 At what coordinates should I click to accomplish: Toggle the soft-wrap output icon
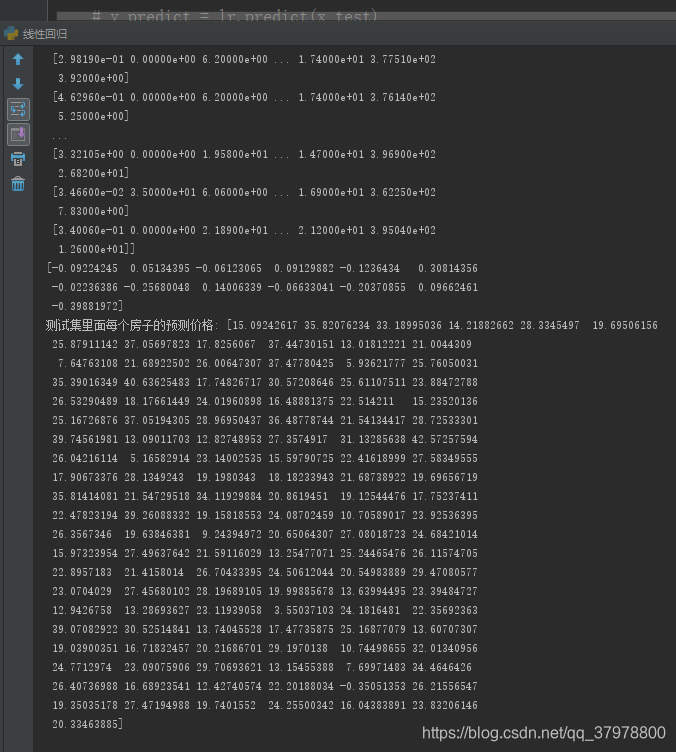(18, 109)
